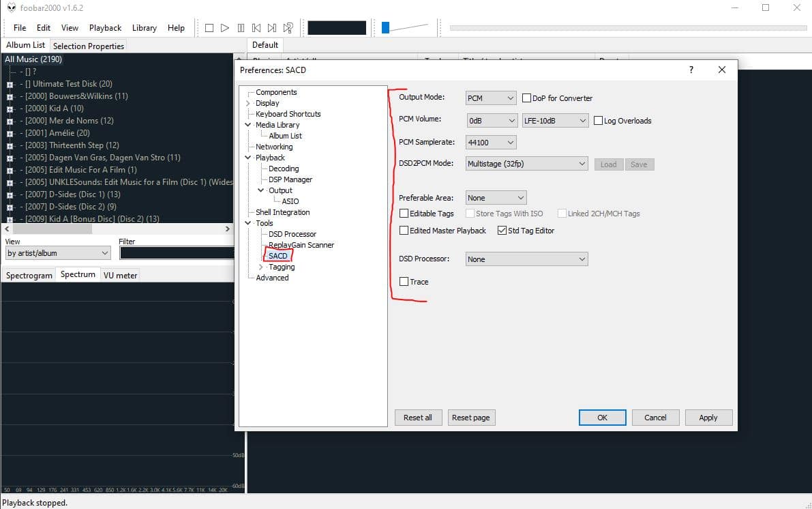Select ASIO under Output

click(290, 202)
